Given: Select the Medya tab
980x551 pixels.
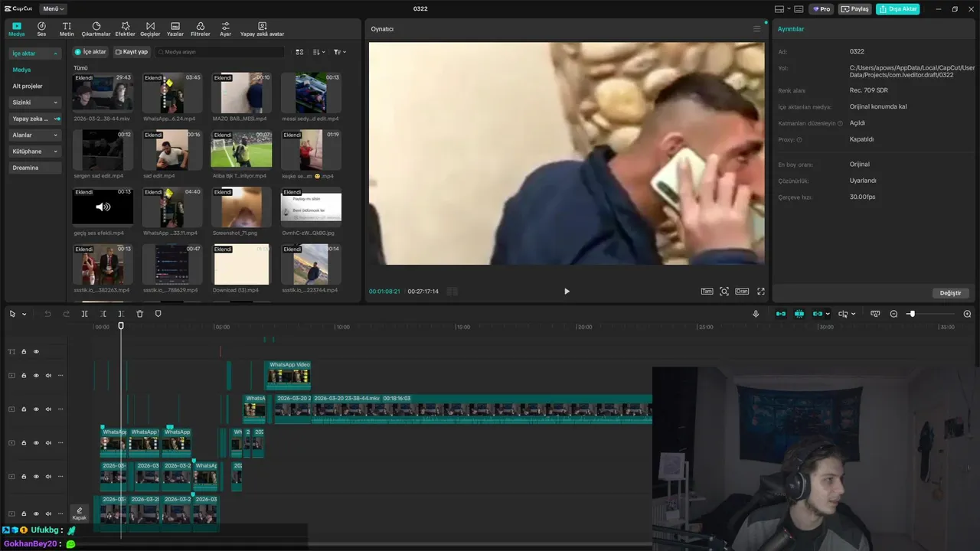Looking at the screenshot, I should pos(17,29).
